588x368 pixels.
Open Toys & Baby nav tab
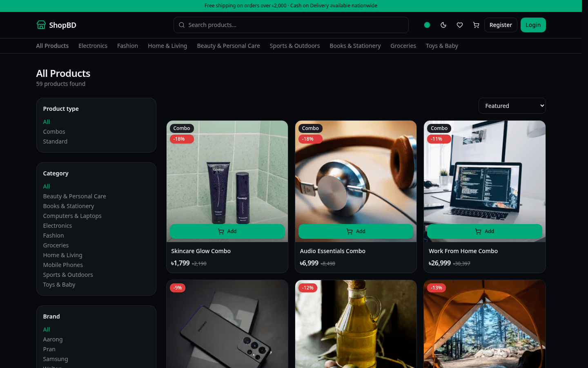tap(442, 46)
